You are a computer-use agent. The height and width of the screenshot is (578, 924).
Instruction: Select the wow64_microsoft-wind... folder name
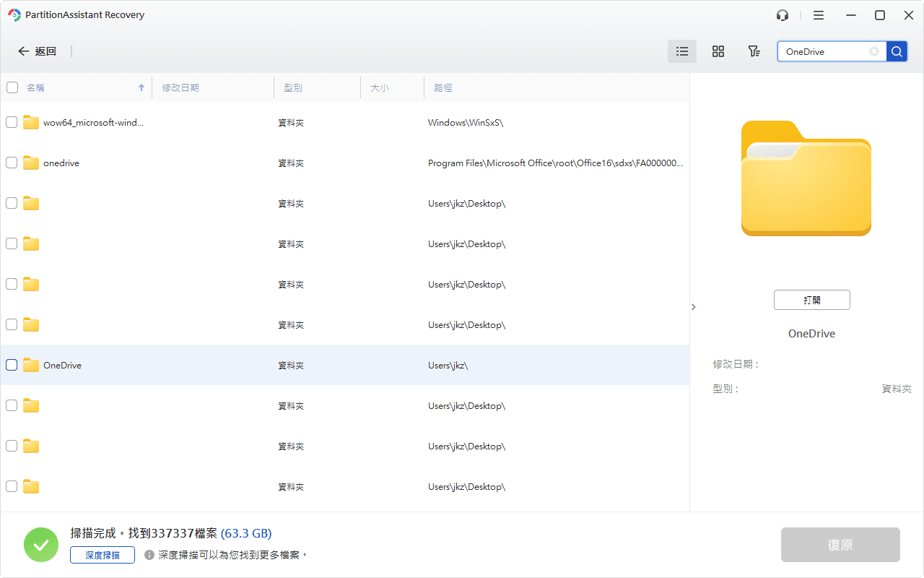(x=94, y=123)
